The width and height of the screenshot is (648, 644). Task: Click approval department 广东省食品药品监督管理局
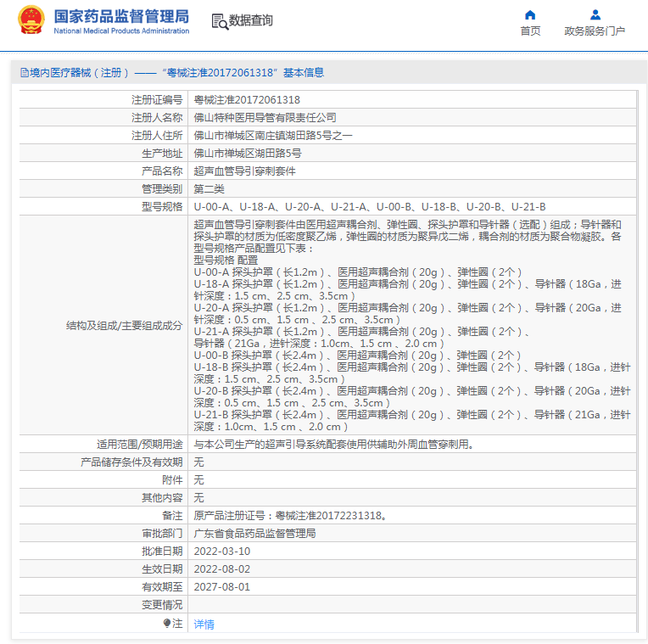click(x=254, y=533)
